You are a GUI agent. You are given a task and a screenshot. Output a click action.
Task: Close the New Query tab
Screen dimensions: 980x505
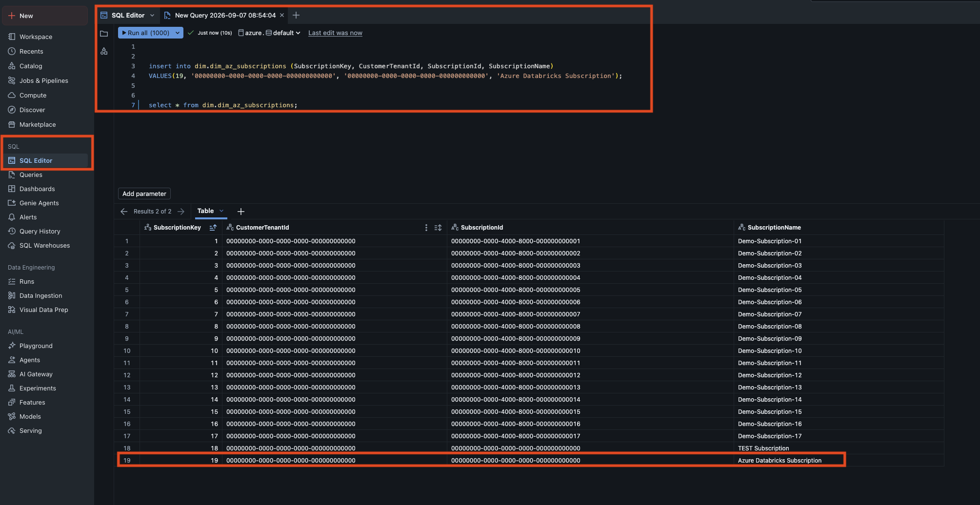pos(282,16)
